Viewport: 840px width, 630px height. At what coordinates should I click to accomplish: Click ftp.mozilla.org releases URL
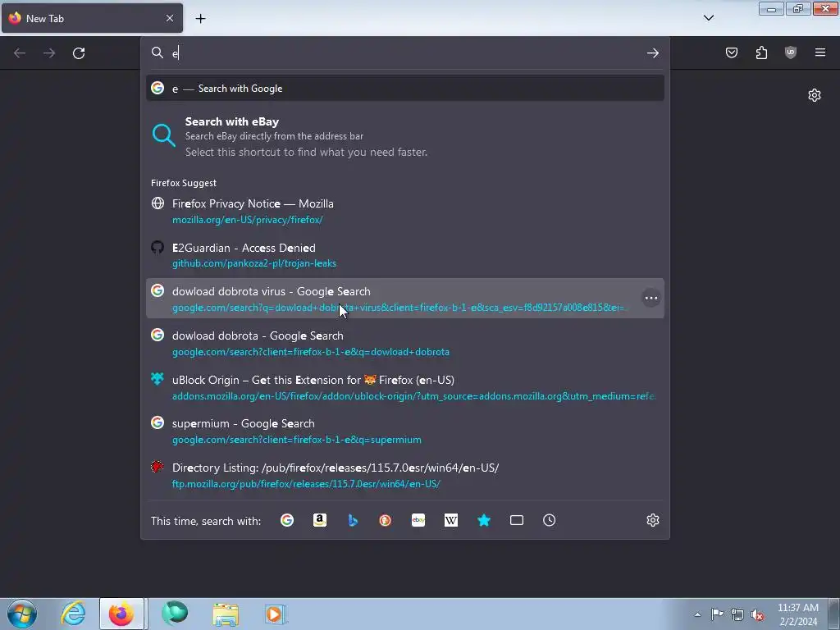coord(306,484)
